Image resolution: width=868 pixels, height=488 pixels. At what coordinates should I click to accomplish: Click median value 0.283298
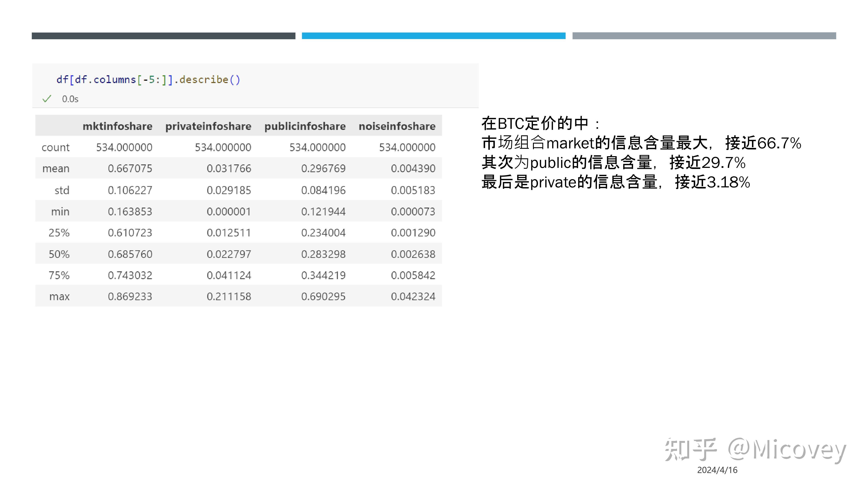(x=324, y=254)
